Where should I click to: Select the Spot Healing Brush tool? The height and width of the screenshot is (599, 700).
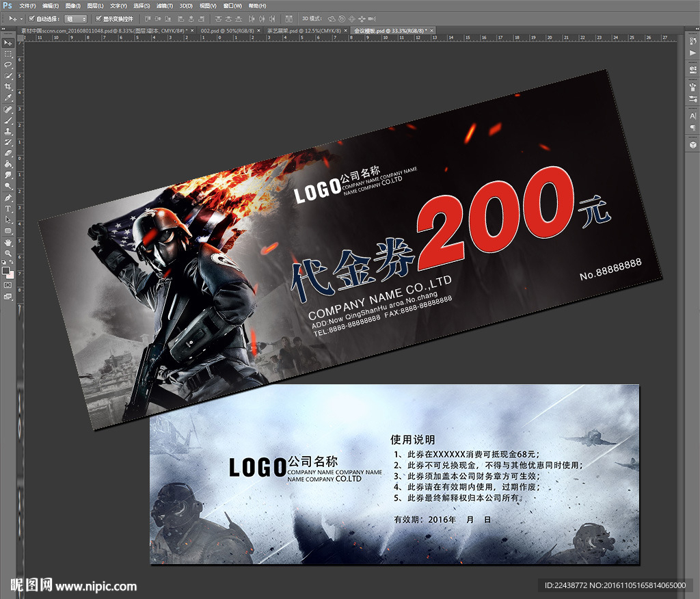click(x=8, y=109)
